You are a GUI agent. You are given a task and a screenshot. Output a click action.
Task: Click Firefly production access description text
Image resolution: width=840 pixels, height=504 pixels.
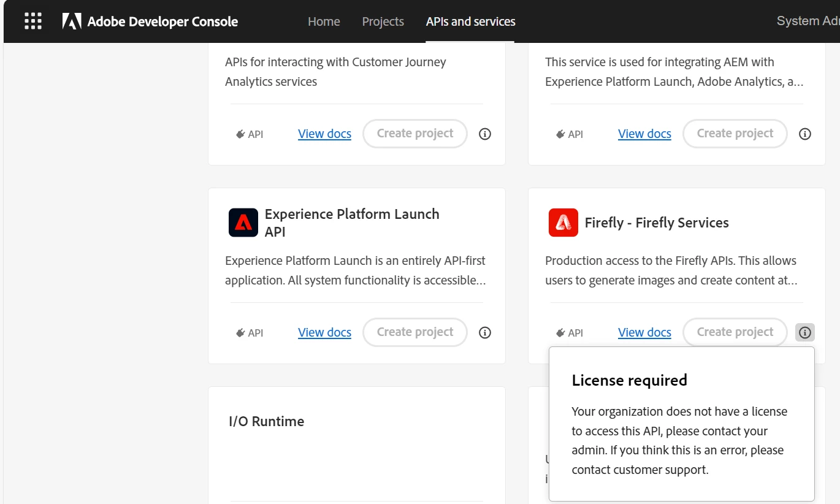click(671, 270)
